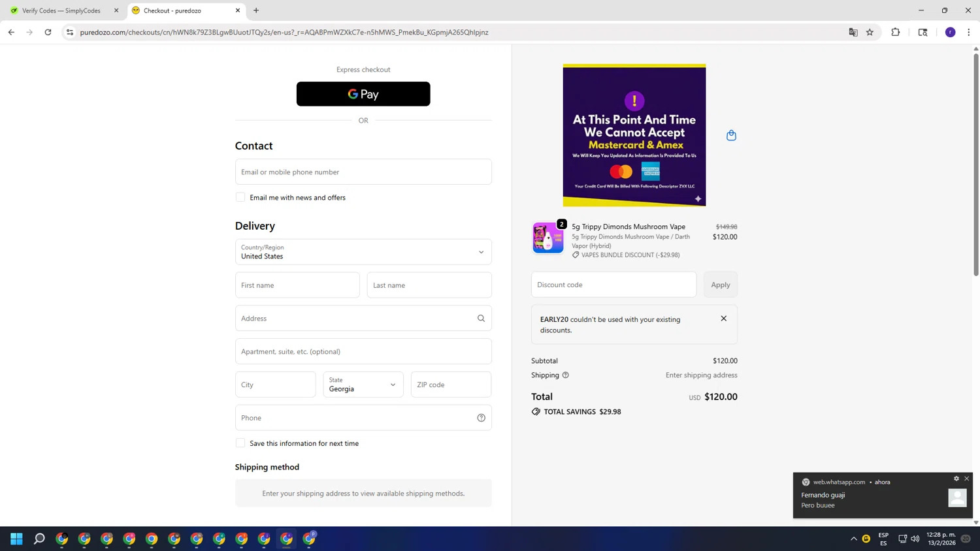Image resolution: width=980 pixels, height=551 pixels.
Task: Click the Google Pay express checkout button
Action: coord(363,94)
